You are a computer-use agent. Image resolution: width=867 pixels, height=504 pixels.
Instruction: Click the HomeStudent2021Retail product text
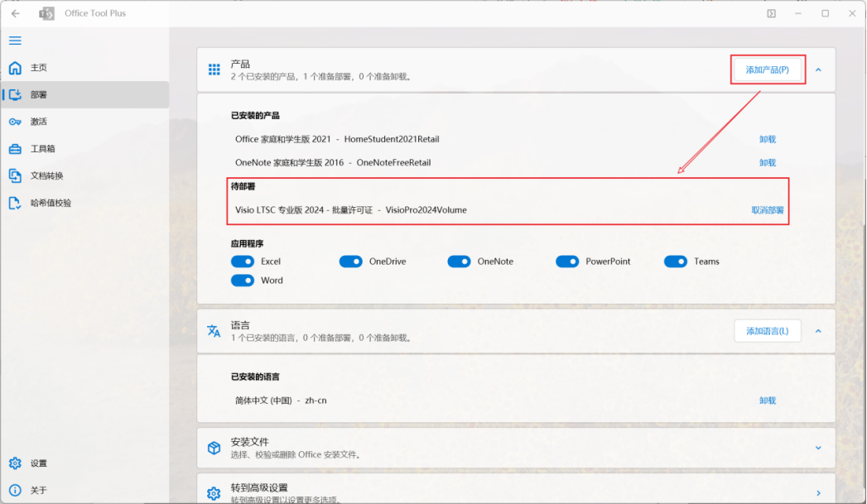pos(392,139)
